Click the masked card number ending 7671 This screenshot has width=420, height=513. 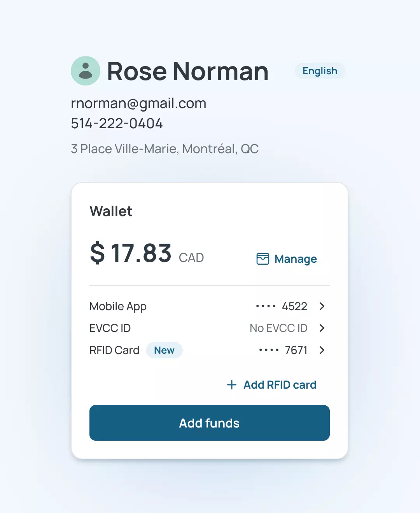[x=283, y=350]
